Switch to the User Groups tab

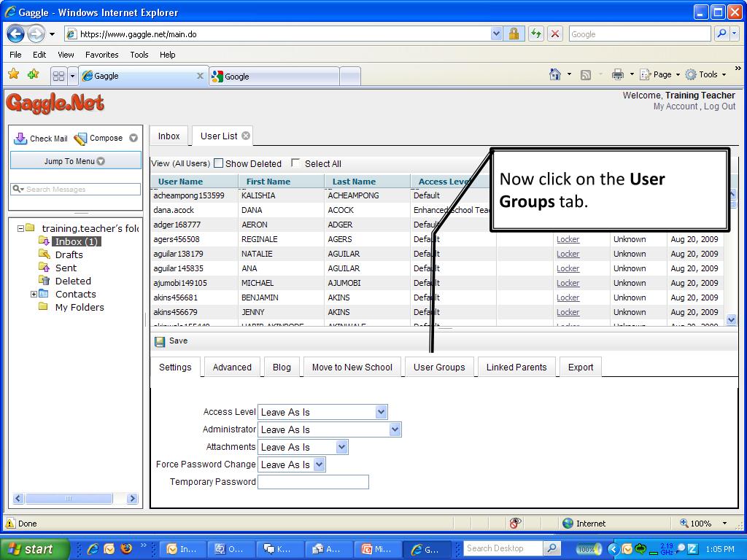pyautogui.click(x=439, y=367)
